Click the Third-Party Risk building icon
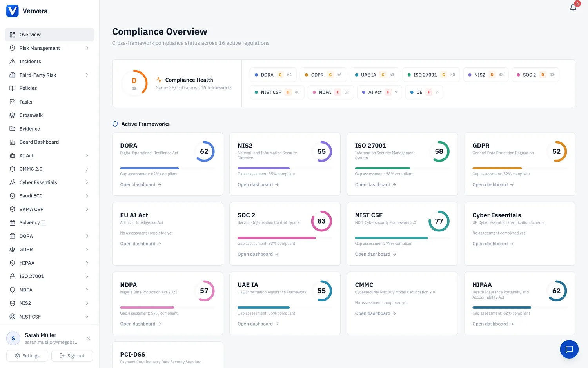 click(x=13, y=75)
